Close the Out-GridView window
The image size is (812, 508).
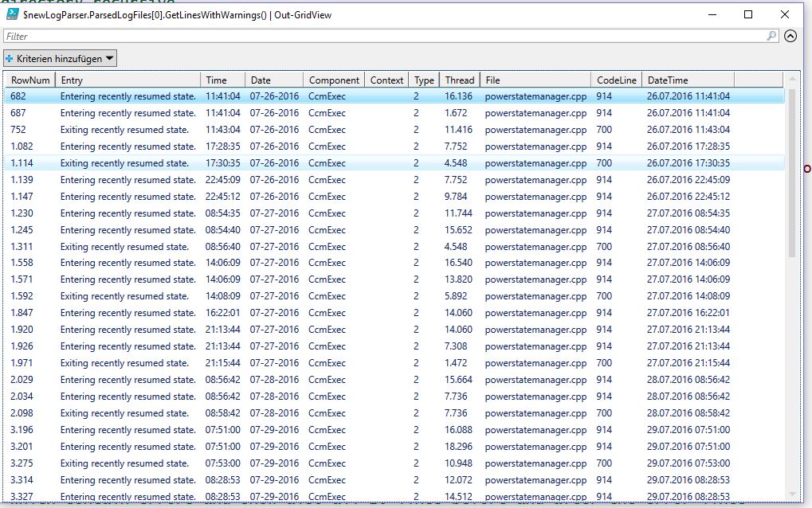[x=785, y=14]
